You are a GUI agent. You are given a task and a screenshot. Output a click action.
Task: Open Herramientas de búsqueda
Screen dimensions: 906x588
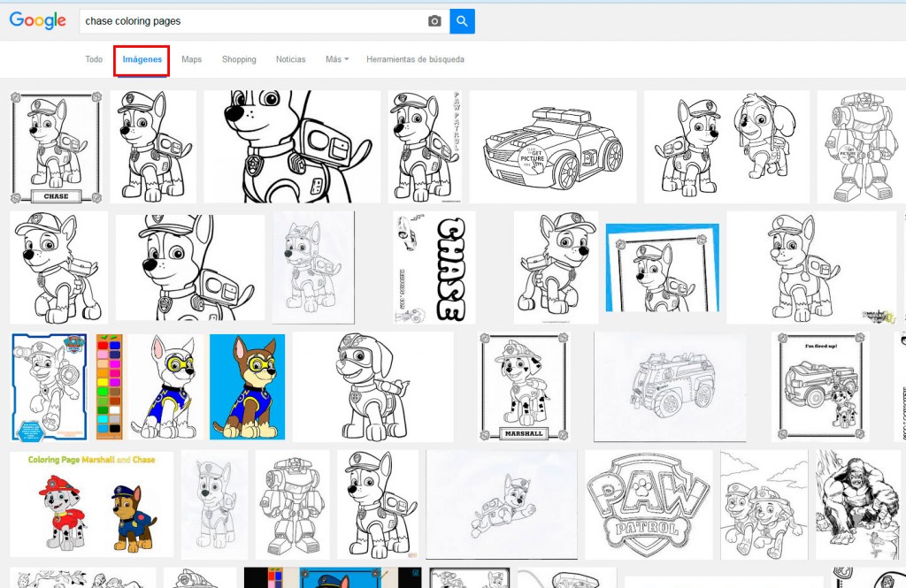click(x=416, y=59)
